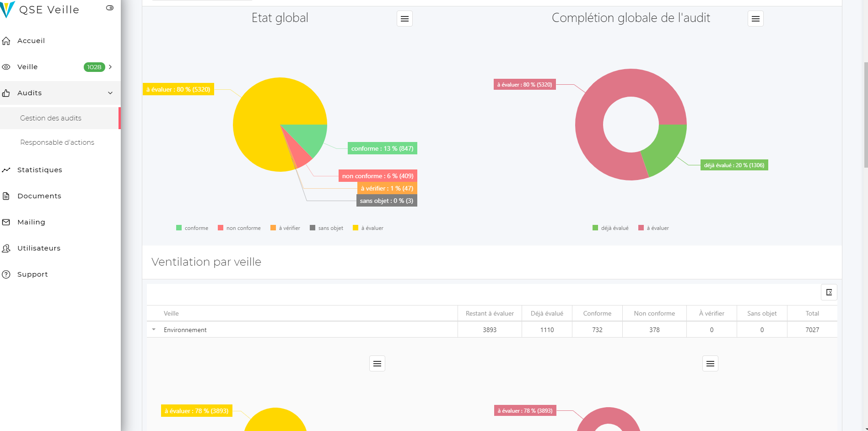Click the 1110 Déjà évalué cell
Viewport: 868px width, 431px height.
[547, 330]
